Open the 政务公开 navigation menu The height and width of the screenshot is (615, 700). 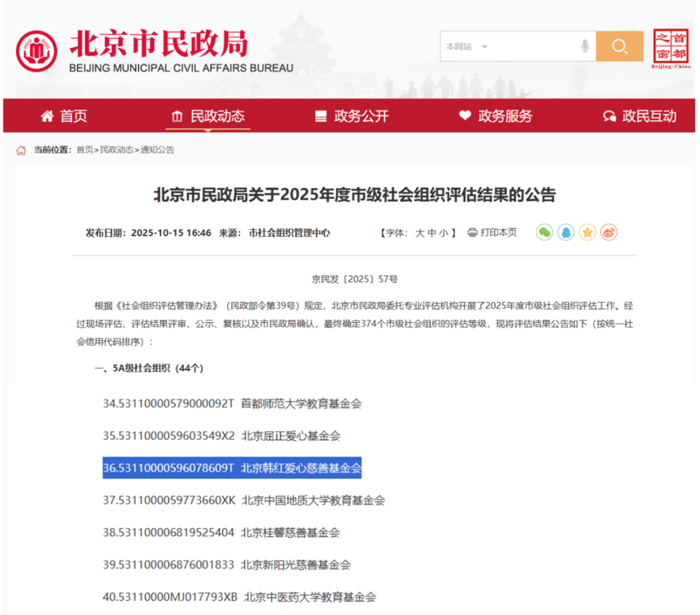point(352,116)
